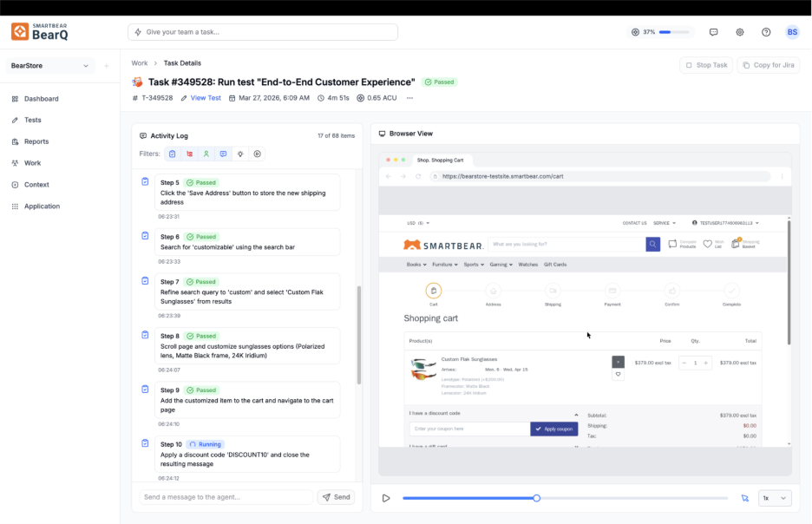Toggle the red actions filter
Image resolution: width=812 pixels, height=524 pixels.
pos(189,154)
